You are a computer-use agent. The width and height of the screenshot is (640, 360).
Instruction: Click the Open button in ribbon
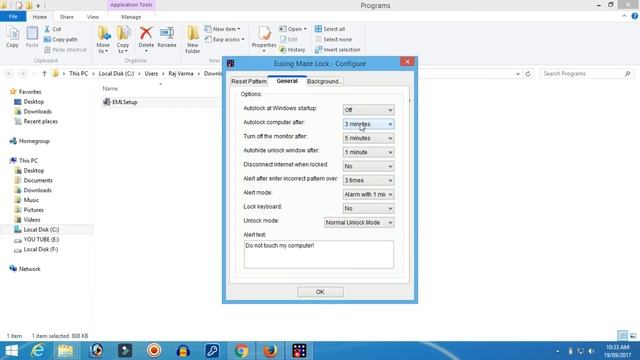(x=293, y=29)
